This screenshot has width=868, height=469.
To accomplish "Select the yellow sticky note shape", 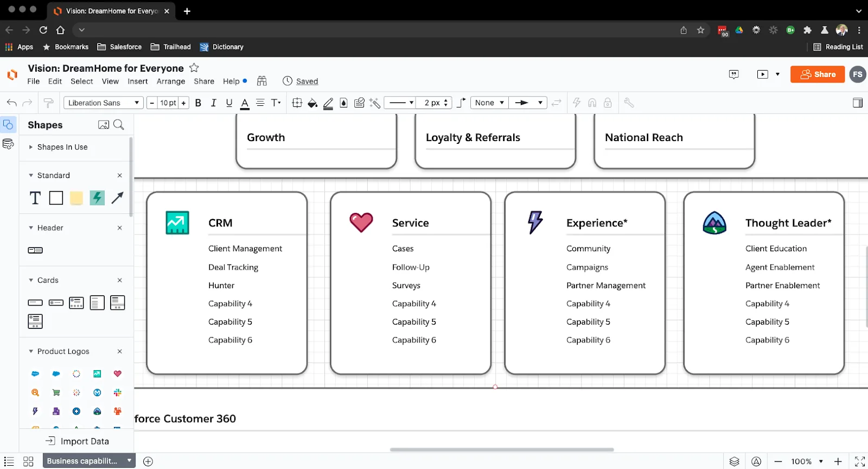I will [76, 198].
